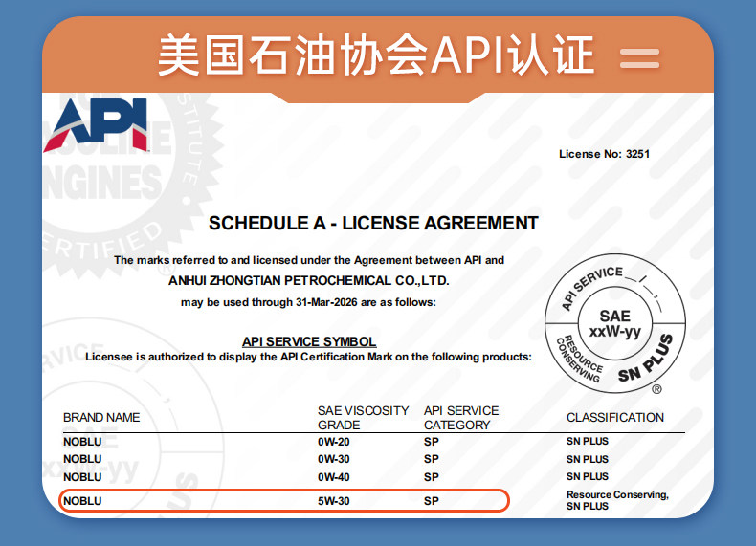Image resolution: width=756 pixels, height=546 pixels.
Task: Click the 'The marks referred to and licensed' sentence
Action: (309, 260)
